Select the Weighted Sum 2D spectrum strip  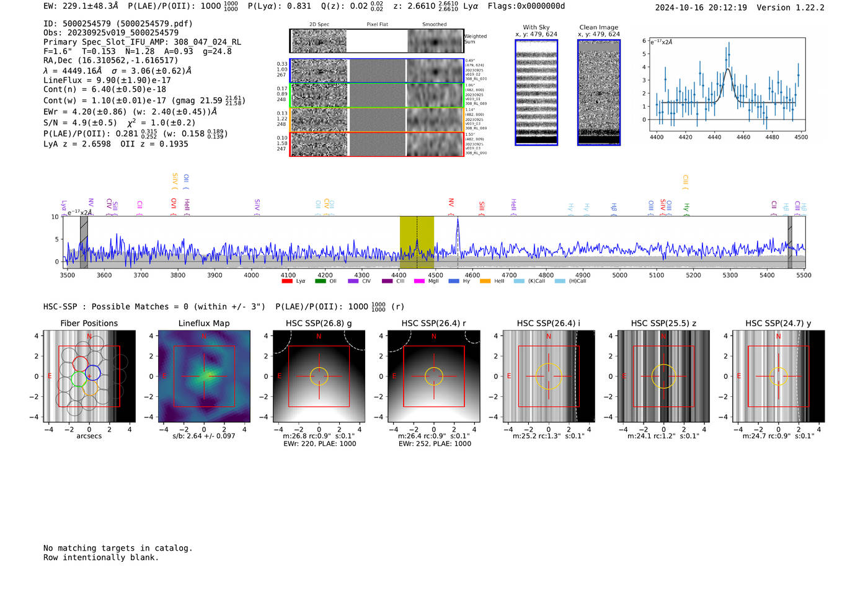pyautogui.click(x=376, y=41)
